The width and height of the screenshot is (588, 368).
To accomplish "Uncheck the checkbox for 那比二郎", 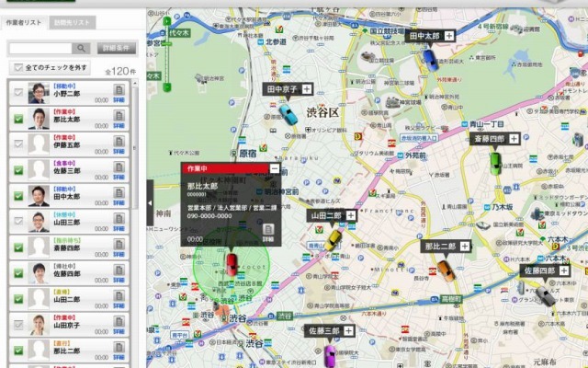I will pos(18,350).
